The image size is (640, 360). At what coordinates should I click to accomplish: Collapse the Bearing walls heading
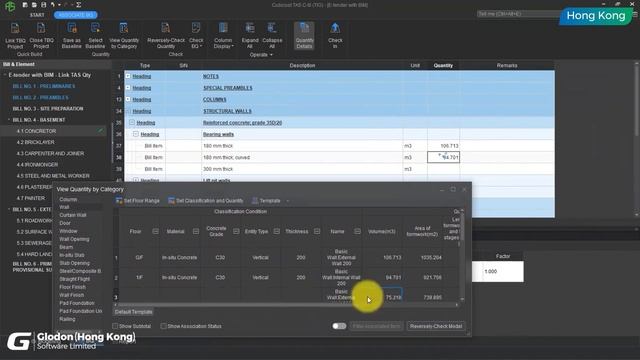(x=136, y=134)
